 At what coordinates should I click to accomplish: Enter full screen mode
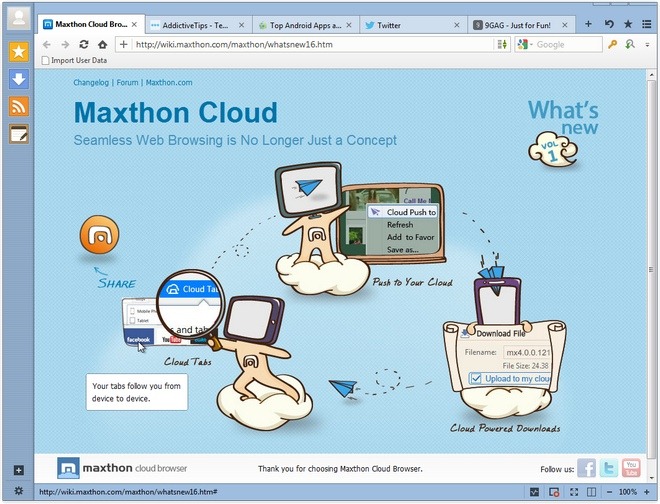574,492
